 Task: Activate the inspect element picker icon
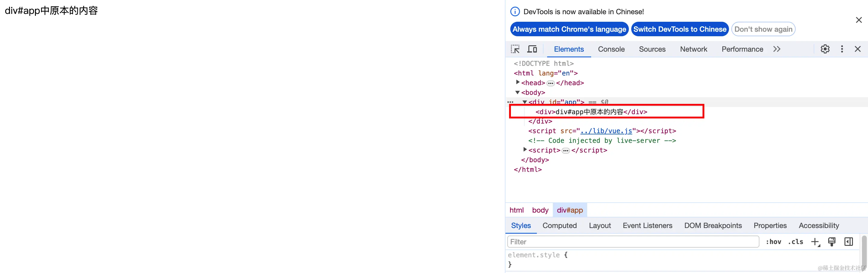pos(515,49)
